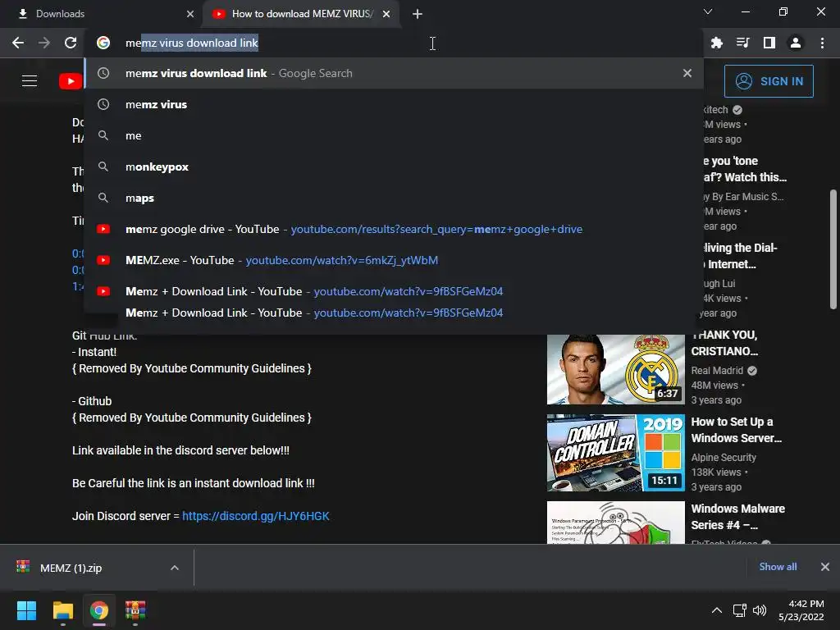Open 'How to Set Up a Windows Server...' title
This screenshot has width=840, height=630.
[736, 430]
